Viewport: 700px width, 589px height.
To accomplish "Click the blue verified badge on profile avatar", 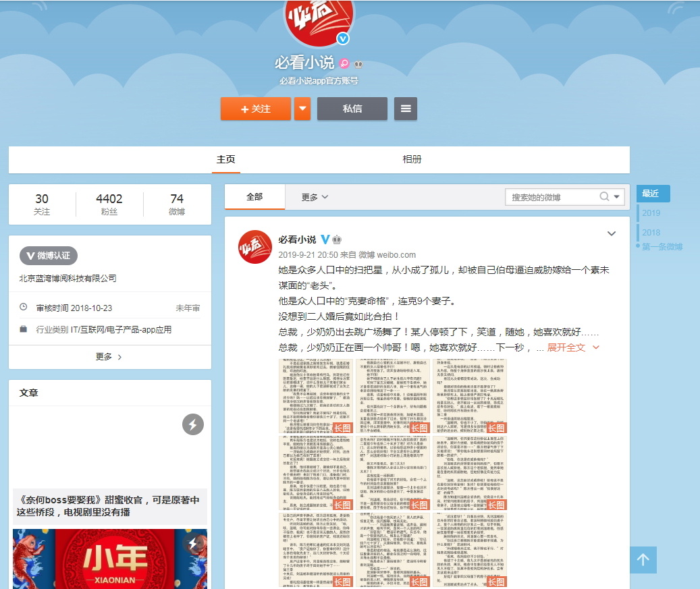I will coord(343,39).
